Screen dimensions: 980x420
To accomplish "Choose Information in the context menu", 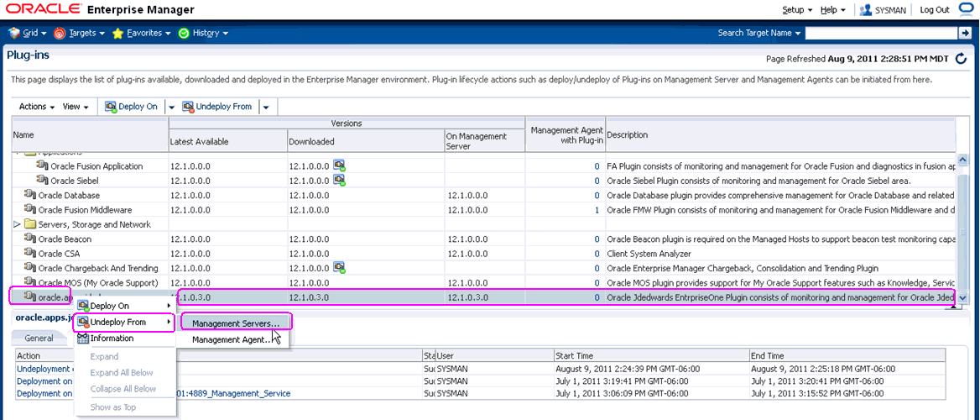I will pyautogui.click(x=112, y=339).
